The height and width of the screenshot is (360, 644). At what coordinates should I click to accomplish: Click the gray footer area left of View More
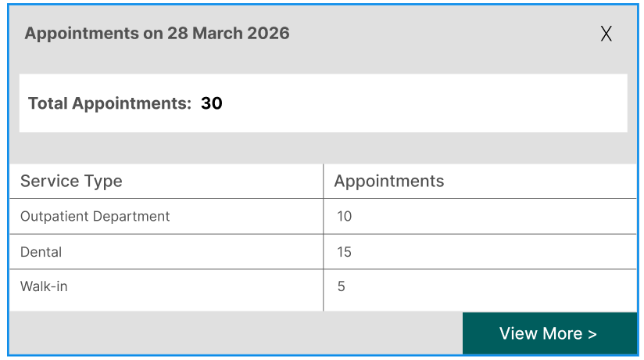point(234,333)
